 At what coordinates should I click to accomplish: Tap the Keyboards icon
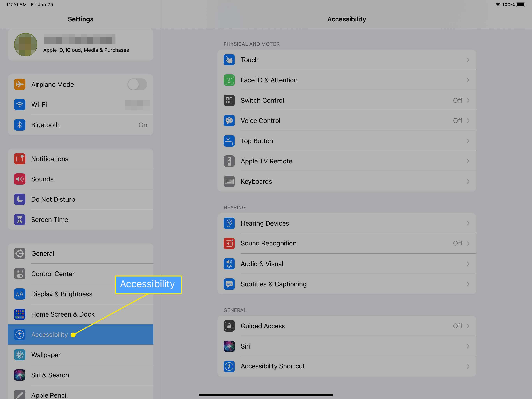click(x=229, y=181)
